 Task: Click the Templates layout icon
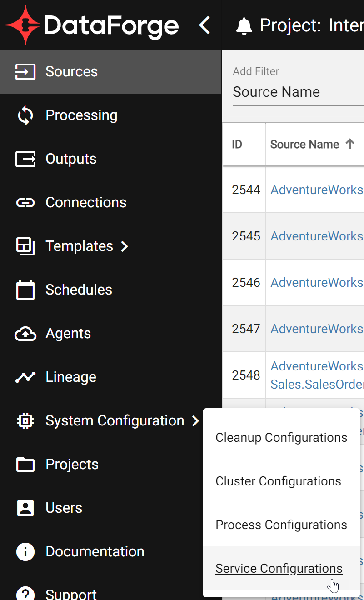[25, 246]
